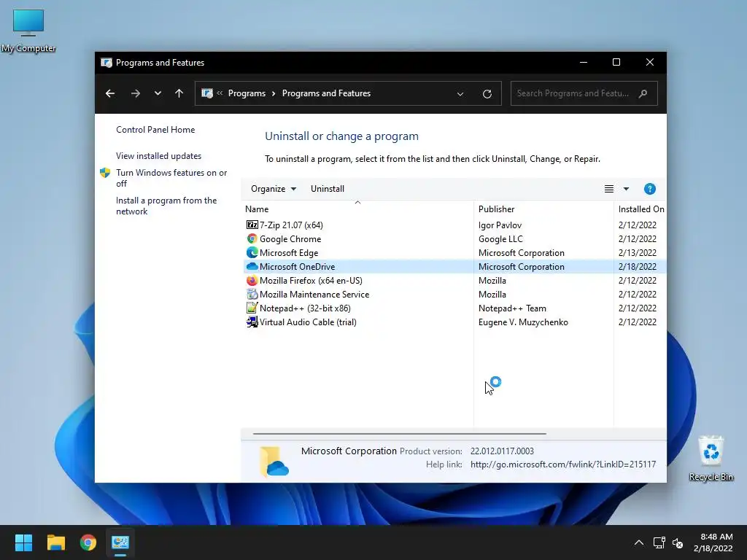Select the Recycle Bin desktop icon
Image resolution: width=747 pixels, height=560 pixels.
[x=711, y=459]
